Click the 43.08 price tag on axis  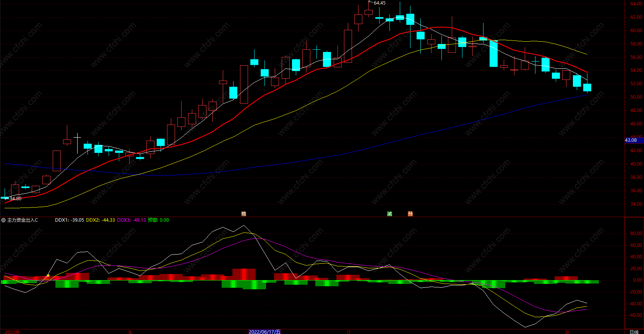[634, 140]
